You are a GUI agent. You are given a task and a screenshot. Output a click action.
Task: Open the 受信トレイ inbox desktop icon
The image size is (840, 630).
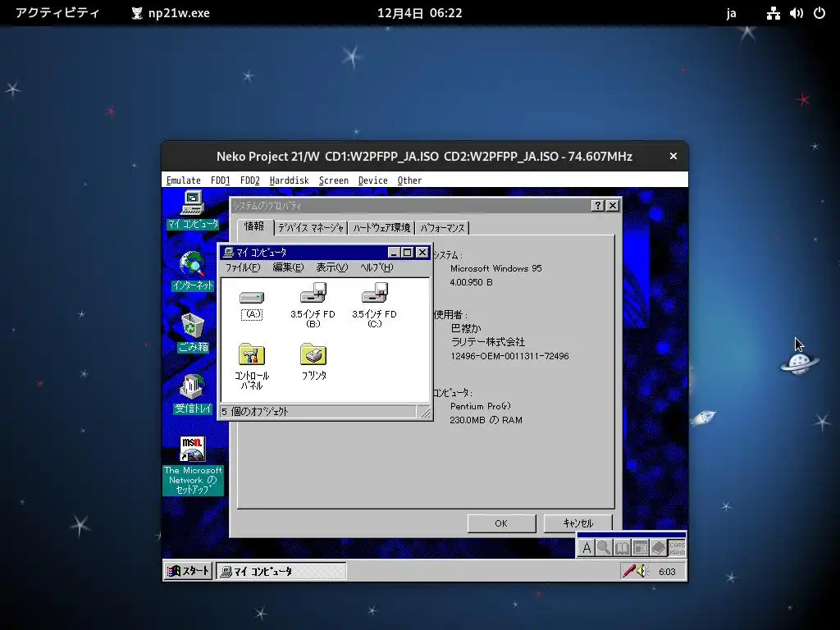click(x=192, y=395)
